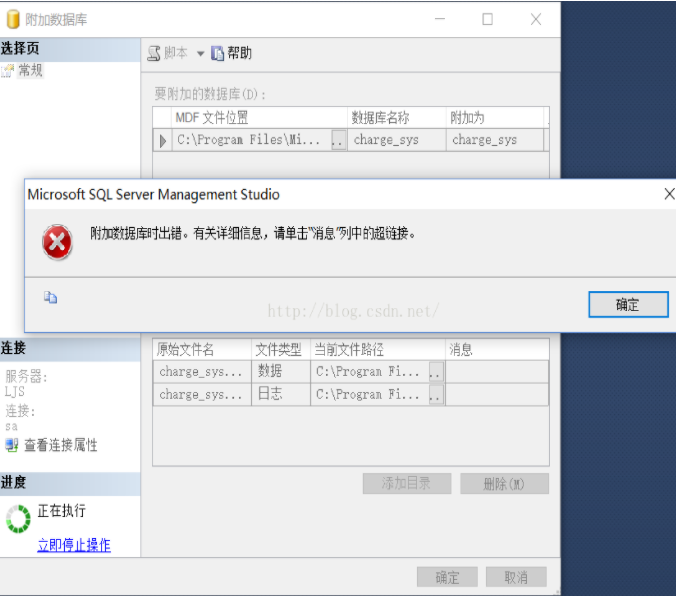Close the 附加数据库 window
Viewport: 676px width, 596px height.
[536, 19]
